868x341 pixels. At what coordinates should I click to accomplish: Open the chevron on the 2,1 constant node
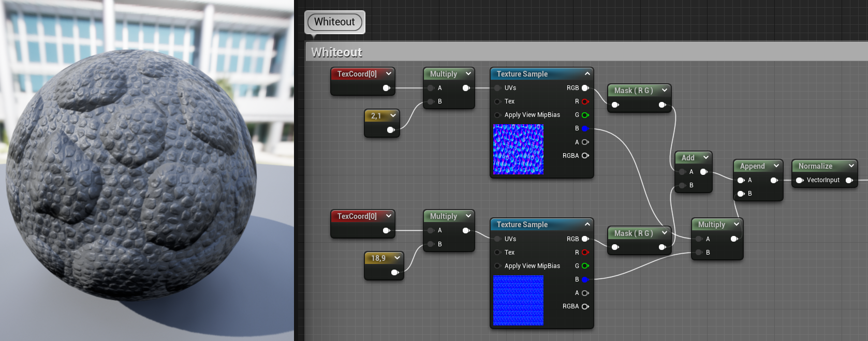(x=393, y=115)
